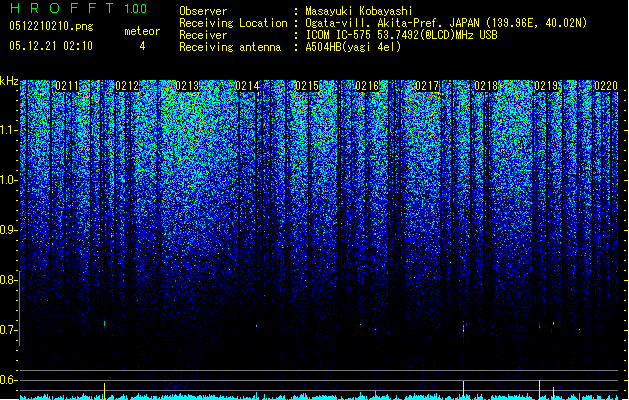Click the bright meteor echo before 0218 at 0.7 kHz
Viewport: 629px width, 400px height.
(463, 329)
